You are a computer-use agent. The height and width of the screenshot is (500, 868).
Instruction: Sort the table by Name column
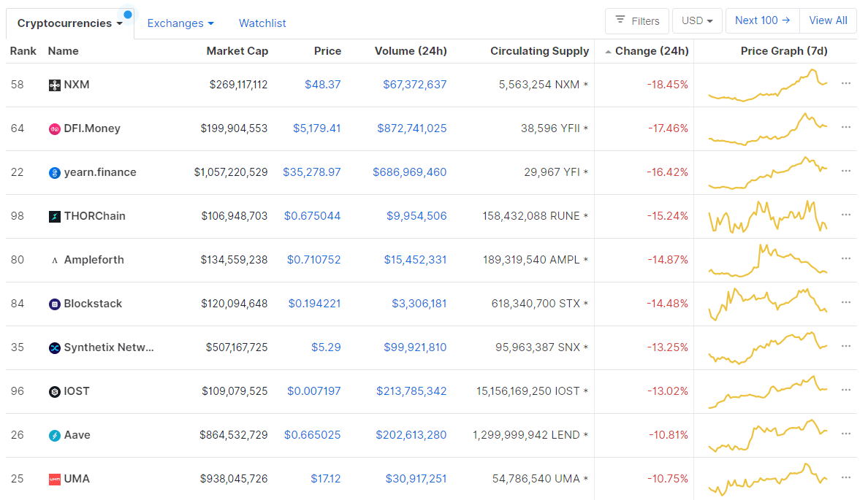click(x=63, y=51)
